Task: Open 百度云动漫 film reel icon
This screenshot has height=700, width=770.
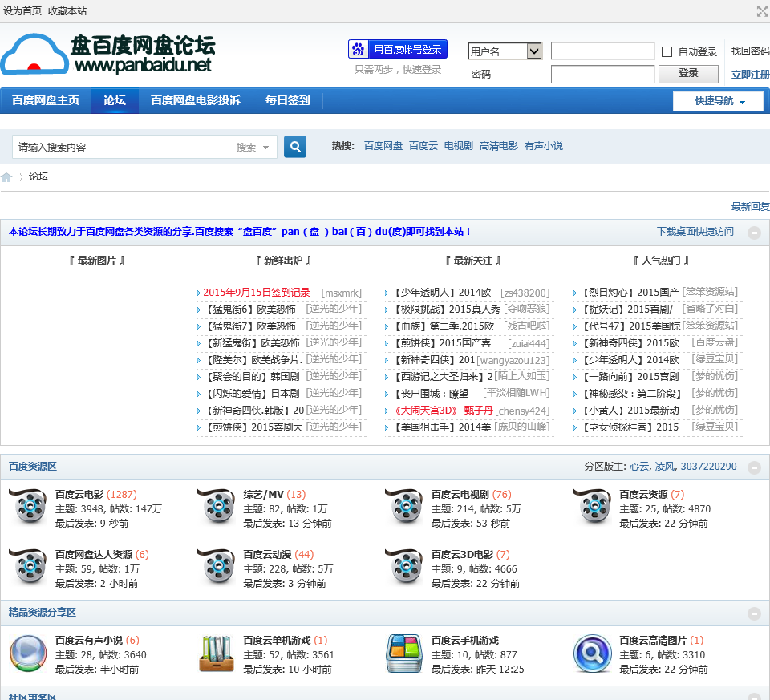Action: (x=216, y=568)
